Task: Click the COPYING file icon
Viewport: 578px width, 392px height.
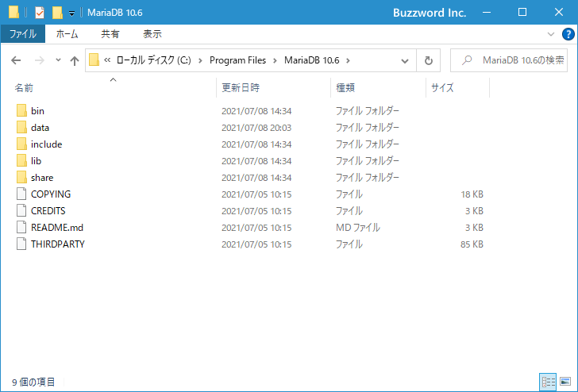Action: (x=21, y=194)
